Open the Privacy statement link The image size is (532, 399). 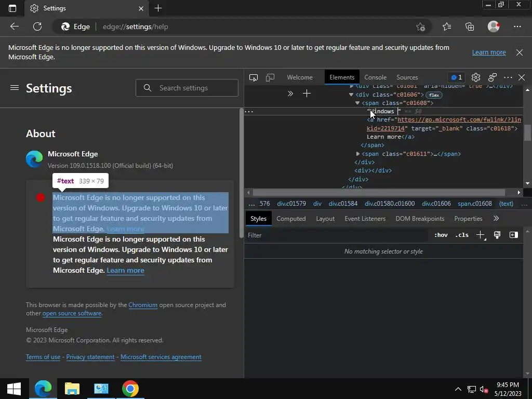(x=90, y=357)
